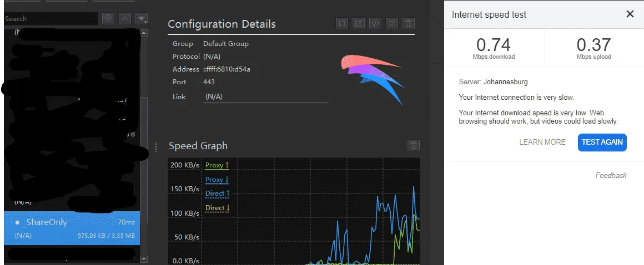Click the Configuration Details heading
This screenshot has height=265, width=644.
coord(222,24)
